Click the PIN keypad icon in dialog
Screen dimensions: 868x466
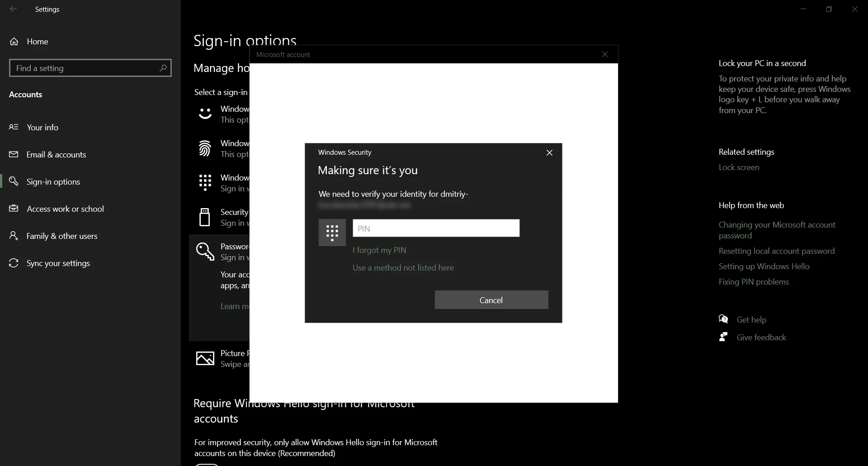pos(332,233)
